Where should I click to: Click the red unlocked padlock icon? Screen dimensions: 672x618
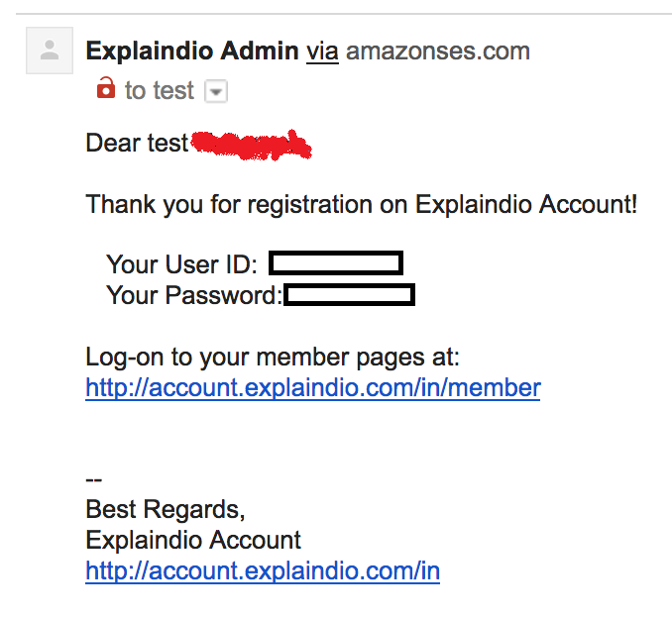click(x=106, y=88)
